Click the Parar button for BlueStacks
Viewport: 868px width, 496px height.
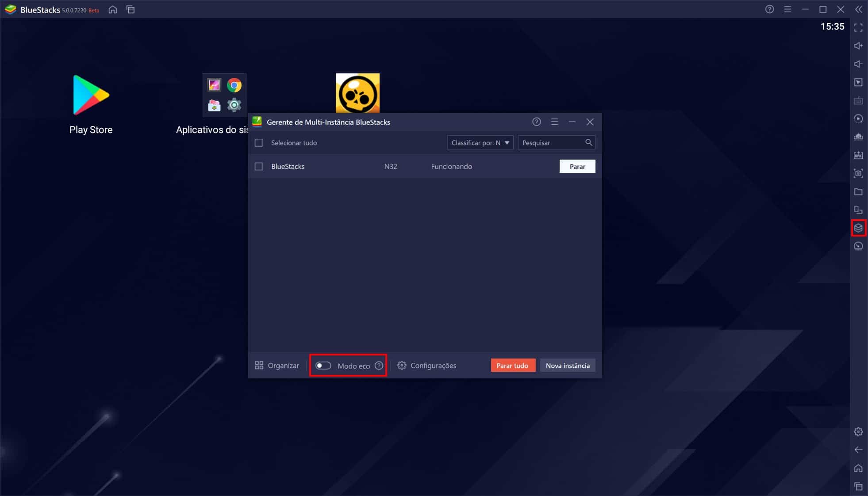(x=577, y=167)
